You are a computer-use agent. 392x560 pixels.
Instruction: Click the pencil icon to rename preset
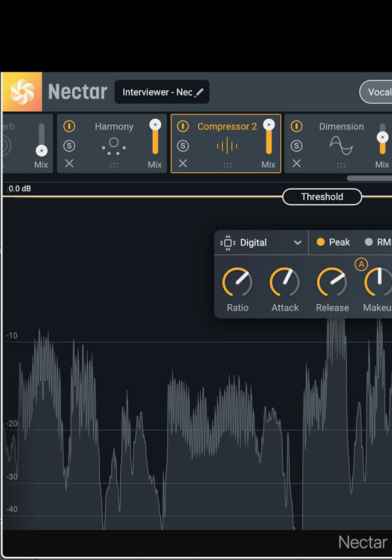(x=199, y=92)
